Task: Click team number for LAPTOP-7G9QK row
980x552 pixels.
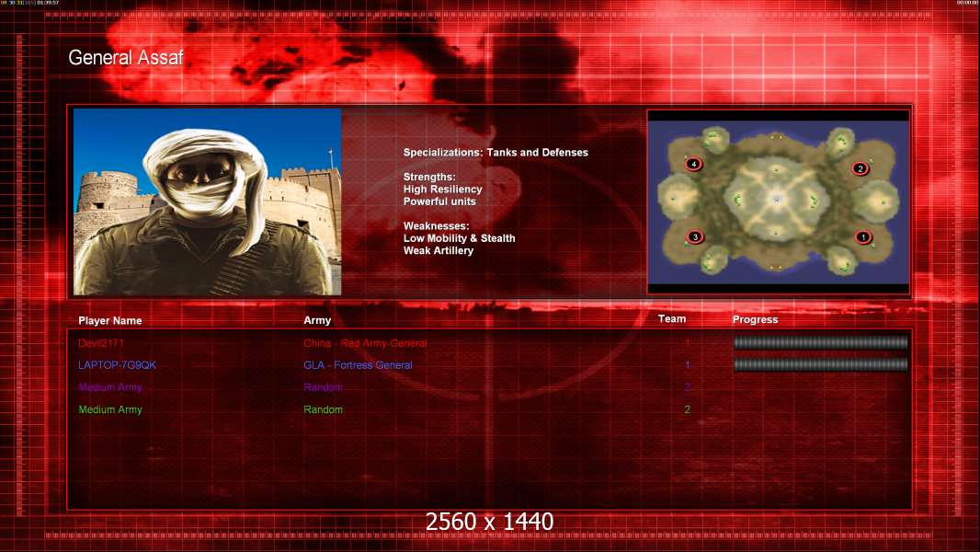Action: pos(687,365)
